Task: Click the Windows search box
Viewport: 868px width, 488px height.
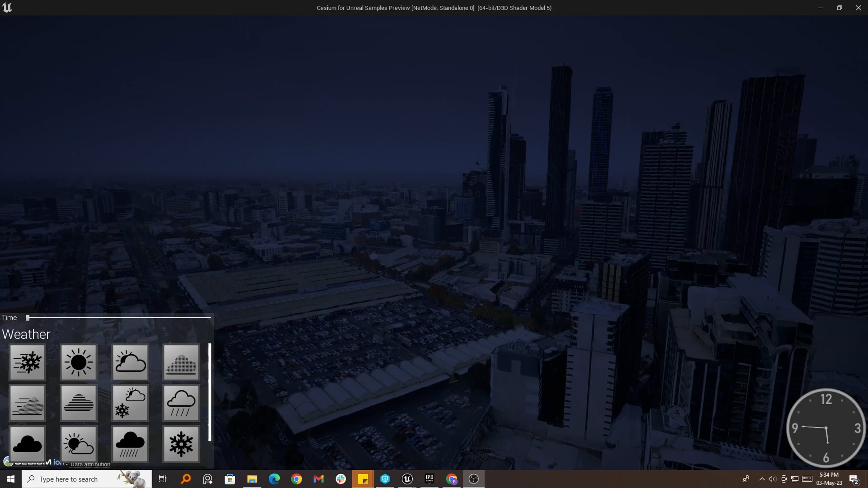Action: click(x=87, y=479)
